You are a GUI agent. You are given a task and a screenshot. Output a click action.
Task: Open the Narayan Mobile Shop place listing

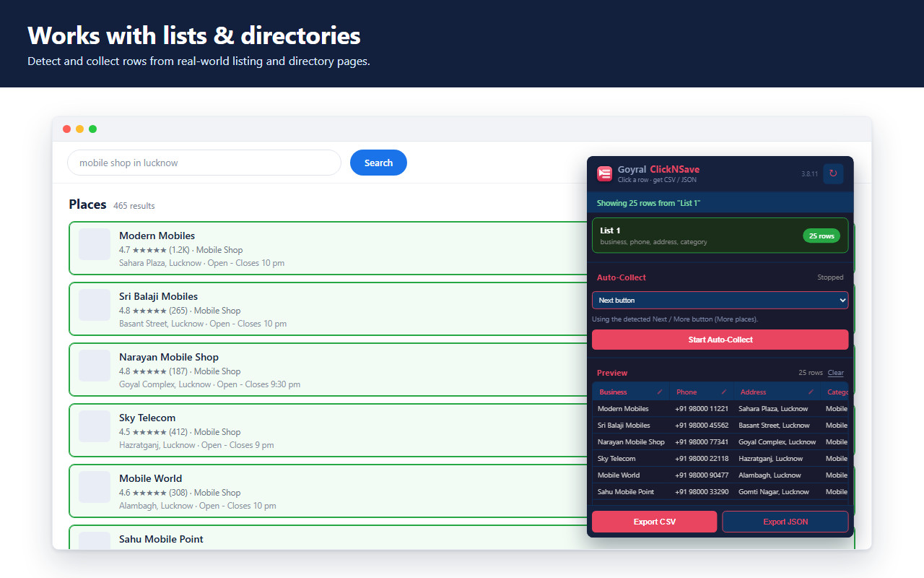point(328,370)
